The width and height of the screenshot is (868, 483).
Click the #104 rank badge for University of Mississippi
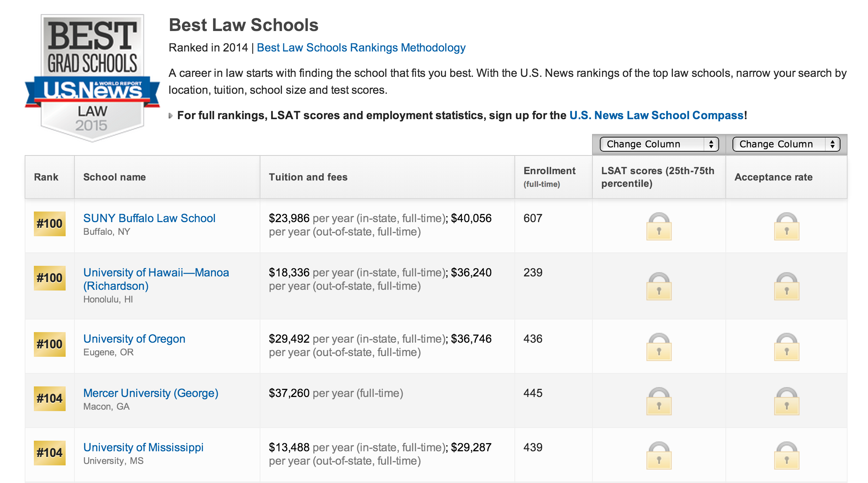(x=50, y=453)
